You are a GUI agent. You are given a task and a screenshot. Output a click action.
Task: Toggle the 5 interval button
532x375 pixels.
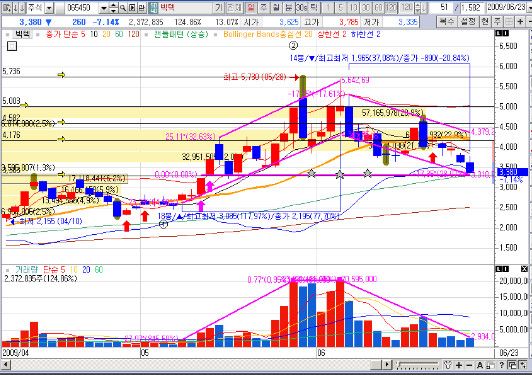340,7
